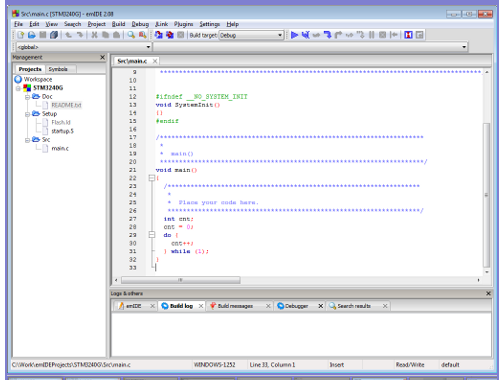Open the wide function selector dropdown
504x380 pixels.
click(310, 47)
